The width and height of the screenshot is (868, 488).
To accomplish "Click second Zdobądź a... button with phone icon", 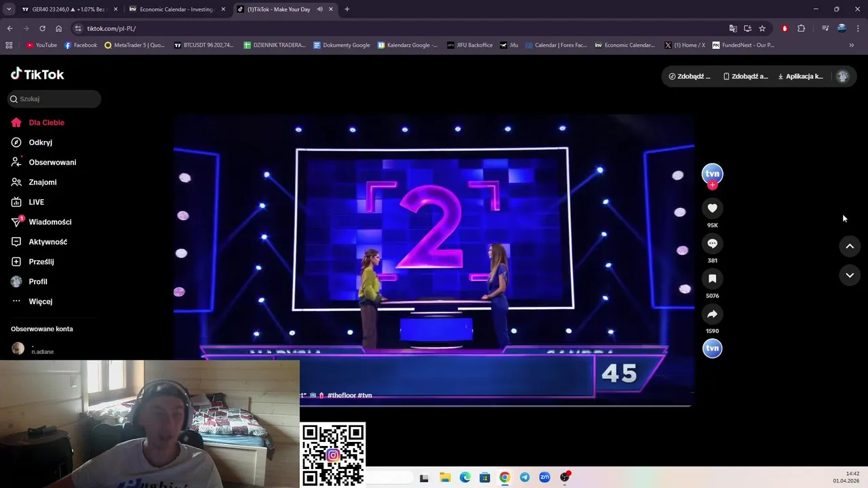I will (x=745, y=77).
